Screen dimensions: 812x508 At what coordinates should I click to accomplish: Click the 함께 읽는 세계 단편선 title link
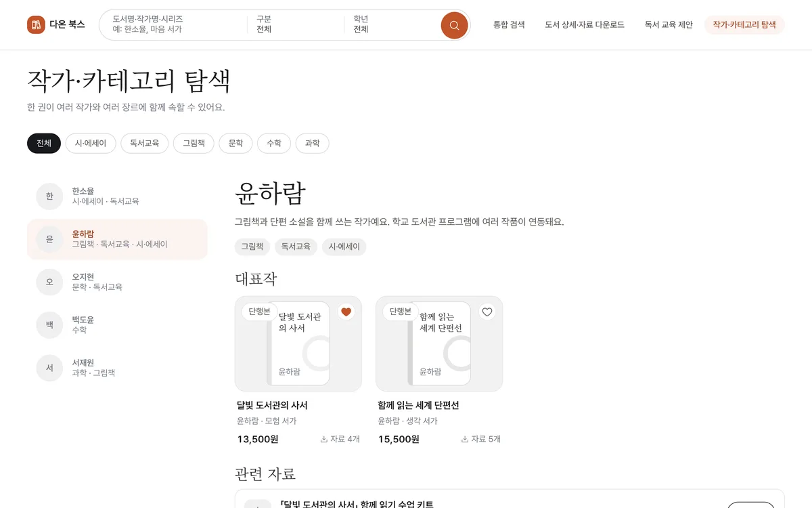(x=418, y=405)
